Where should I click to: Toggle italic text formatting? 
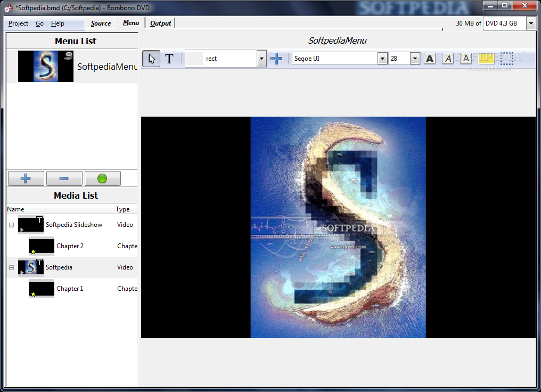(448, 59)
